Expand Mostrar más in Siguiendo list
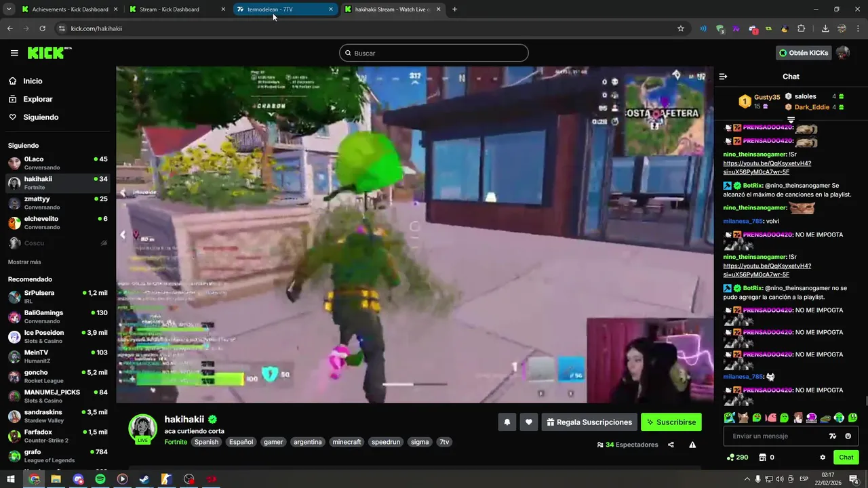Image resolution: width=868 pixels, height=488 pixels. click(24, 262)
